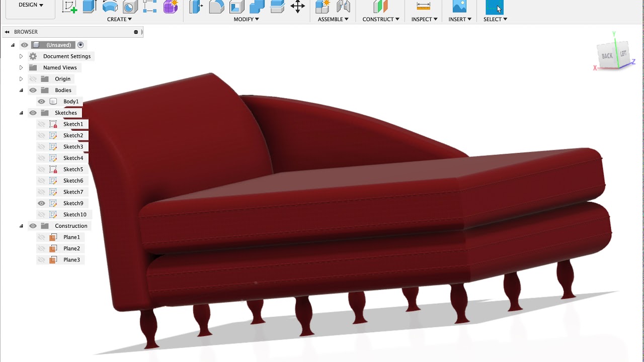Expand the Named Views node

[21, 68]
